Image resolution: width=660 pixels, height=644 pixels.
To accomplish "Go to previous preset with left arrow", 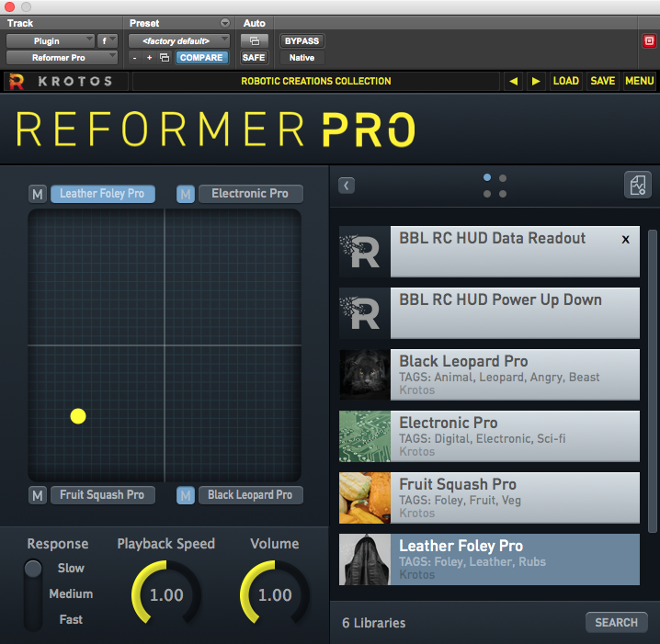I will coord(513,81).
